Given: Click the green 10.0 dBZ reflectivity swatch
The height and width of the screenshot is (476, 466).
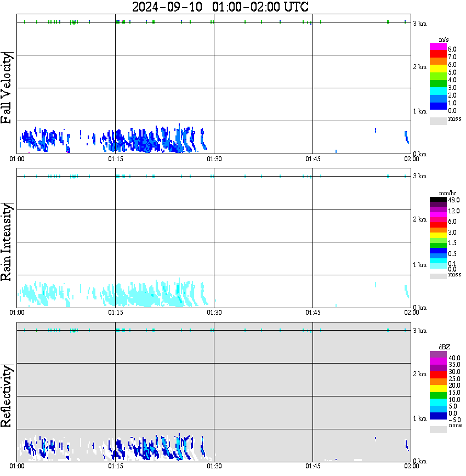Looking at the screenshot, I should (438, 395).
